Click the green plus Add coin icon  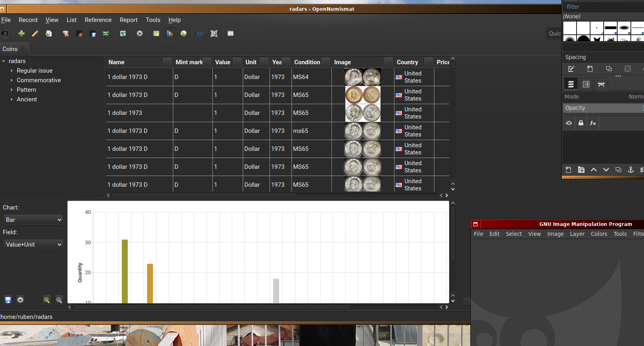pos(22,34)
